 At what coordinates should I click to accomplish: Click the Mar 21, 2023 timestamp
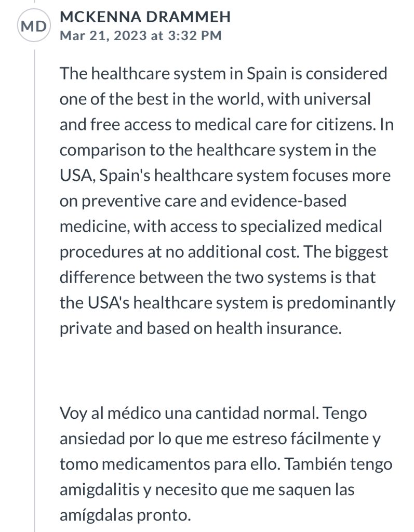(x=140, y=35)
